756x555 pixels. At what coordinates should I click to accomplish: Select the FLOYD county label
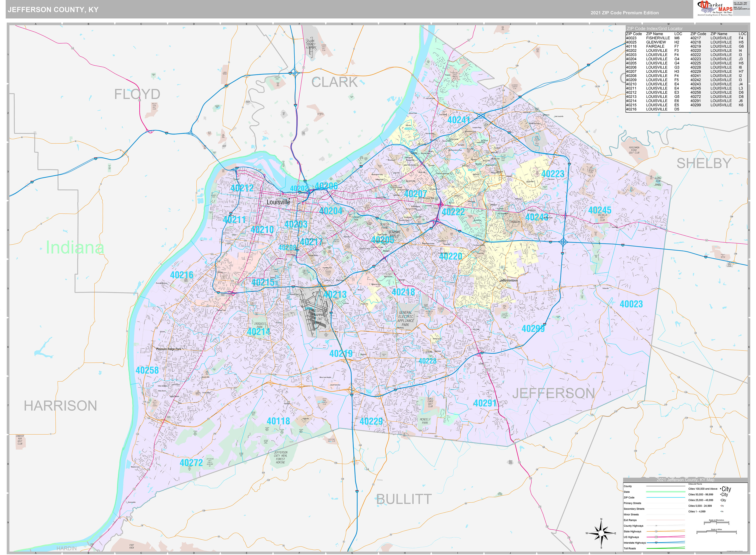(x=137, y=94)
